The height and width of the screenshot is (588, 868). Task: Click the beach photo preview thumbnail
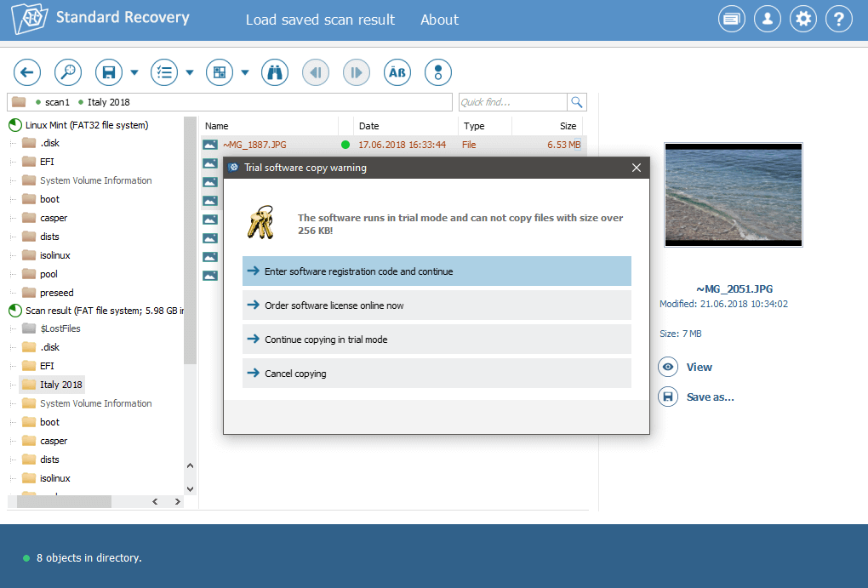(734, 195)
